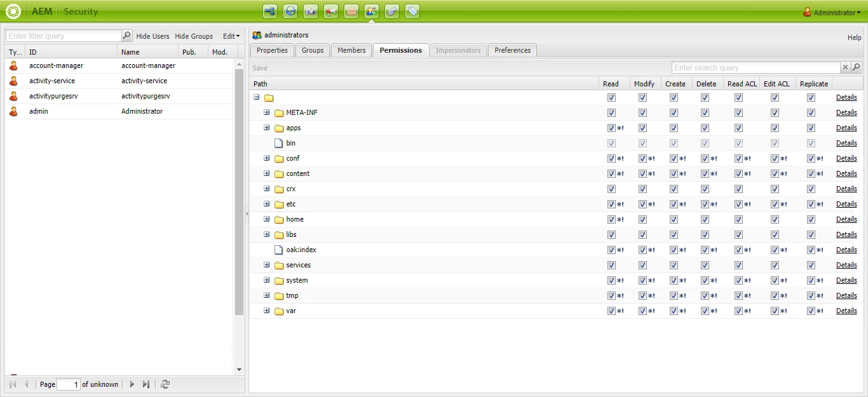This screenshot has height=397, width=868.
Task: Refresh the user list
Action: (165, 384)
